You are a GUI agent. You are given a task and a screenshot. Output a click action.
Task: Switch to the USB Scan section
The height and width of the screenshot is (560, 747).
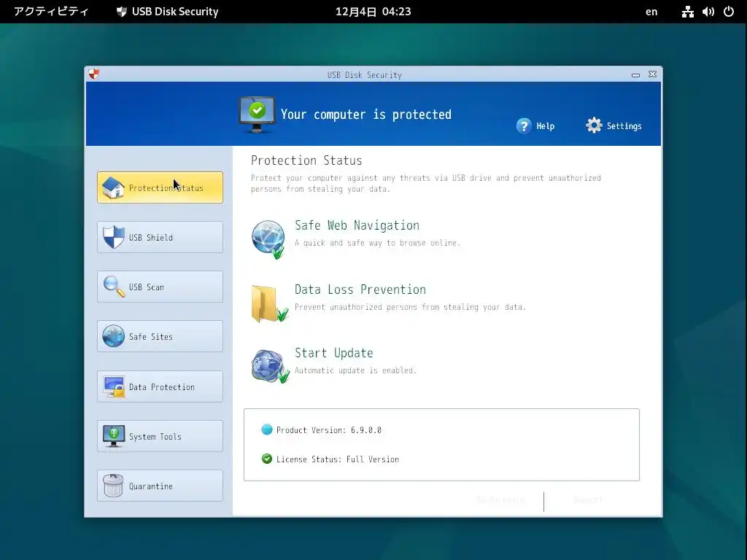pos(160,287)
